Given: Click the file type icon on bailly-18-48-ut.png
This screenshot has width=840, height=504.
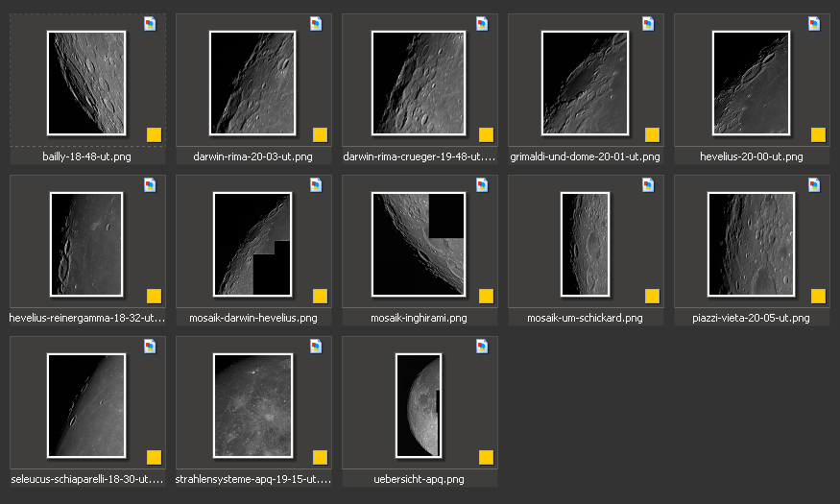Looking at the screenshot, I should pos(151,24).
